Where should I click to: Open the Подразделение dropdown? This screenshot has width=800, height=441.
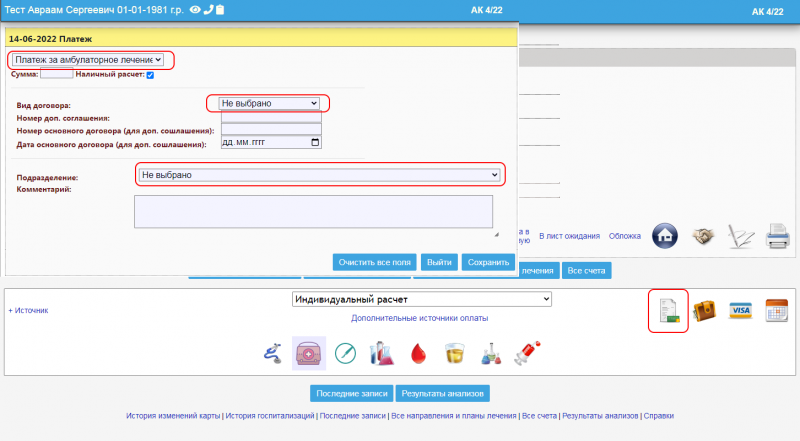tap(319, 175)
